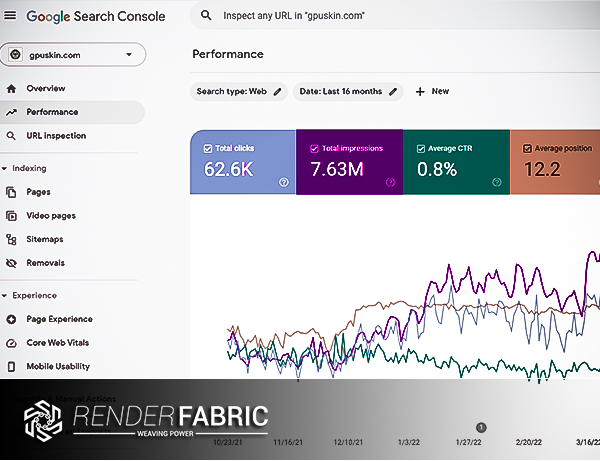The height and width of the screenshot is (461, 600).
Task: Toggle the Total clicks checkbox
Action: (x=207, y=148)
